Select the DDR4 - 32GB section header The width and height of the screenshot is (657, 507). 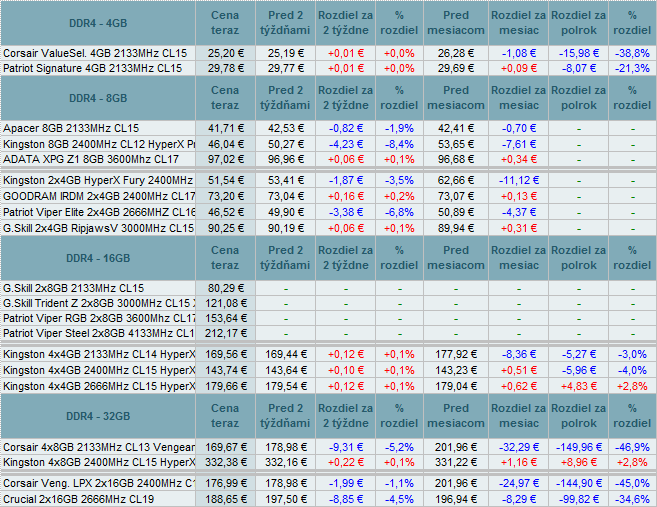[x=98, y=416]
